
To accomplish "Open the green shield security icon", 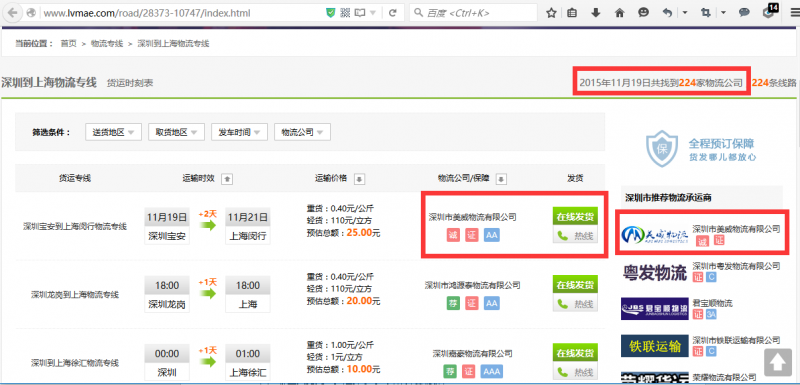I will 331,13.
